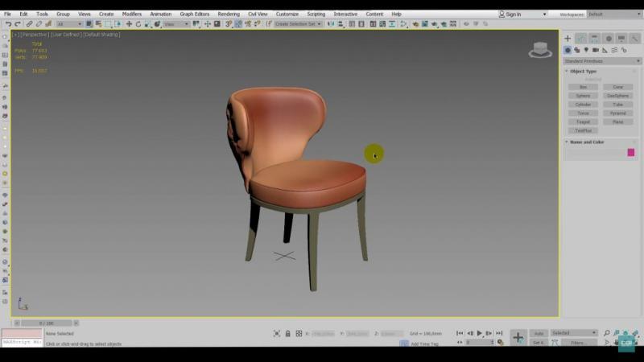Toggle the Selection Lock padlock
This screenshot has width=644, height=362.
tap(288, 333)
